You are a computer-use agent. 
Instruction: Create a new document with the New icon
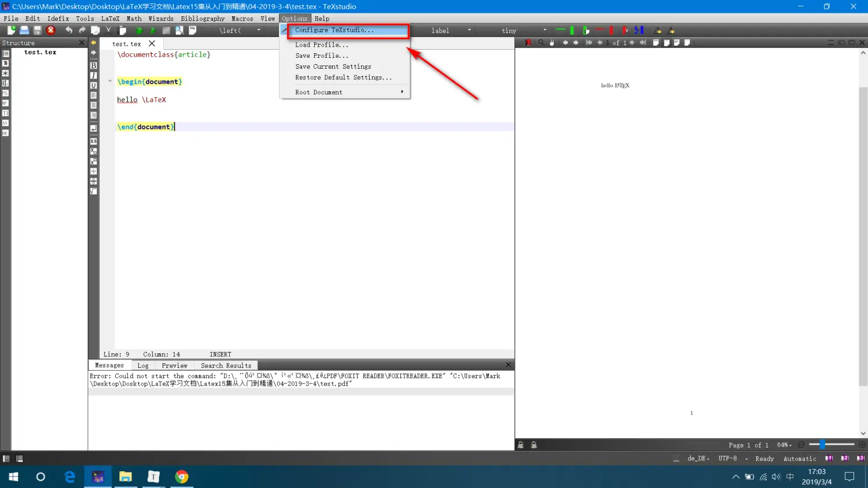[11, 30]
